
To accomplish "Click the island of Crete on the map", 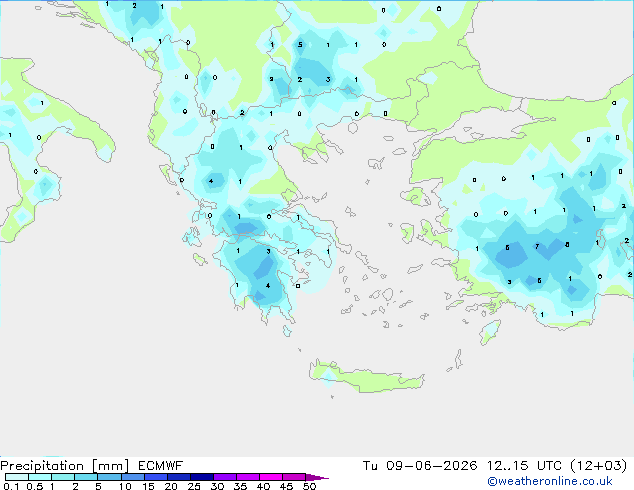I will pos(366,377).
